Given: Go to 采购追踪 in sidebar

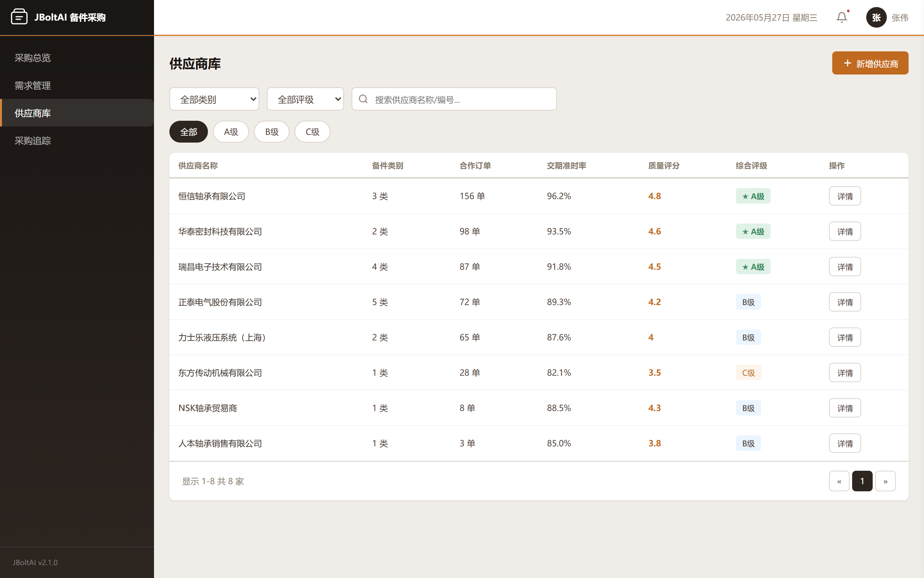Looking at the screenshot, I should pos(77,140).
